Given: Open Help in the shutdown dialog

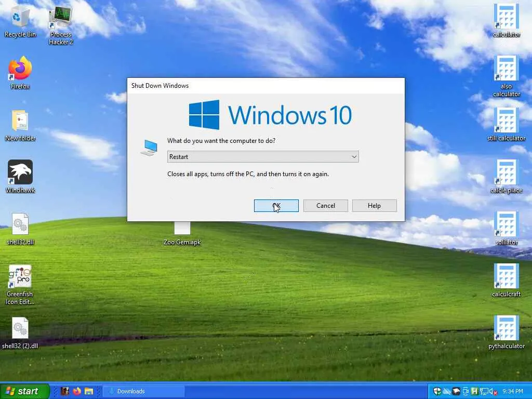Looking at the screenshot, I should pyautogui.click(x=374, y=206).
